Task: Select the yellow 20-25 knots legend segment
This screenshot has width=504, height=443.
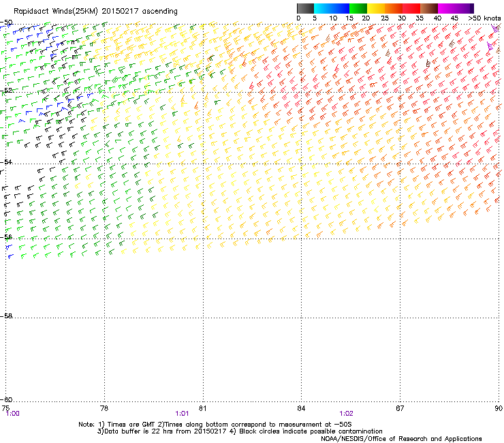Action: tap(376, 8)
